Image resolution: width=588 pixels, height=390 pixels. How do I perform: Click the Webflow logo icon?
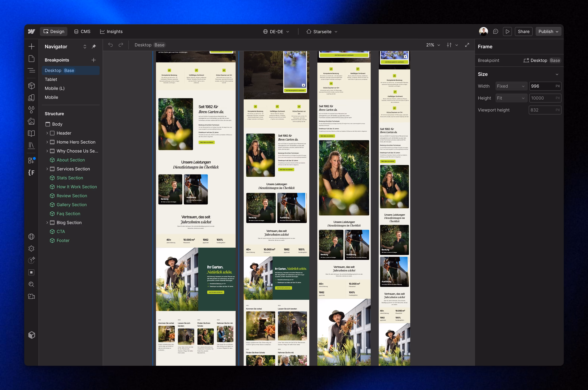coord(31,32)
